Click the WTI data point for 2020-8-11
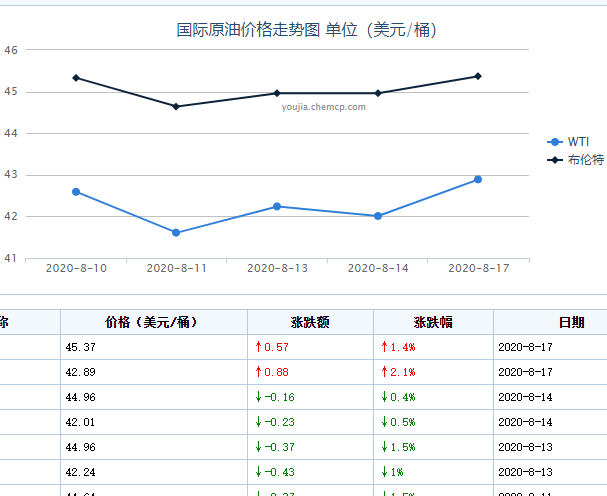This screenshot has width=607, height=496. pos(176,233)
